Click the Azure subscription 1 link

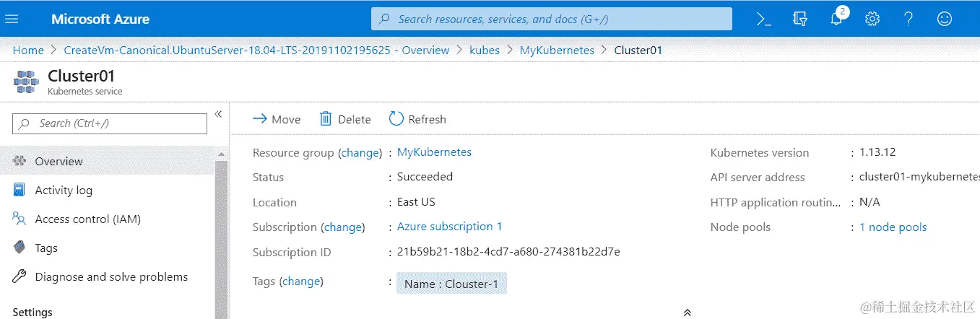449,227
